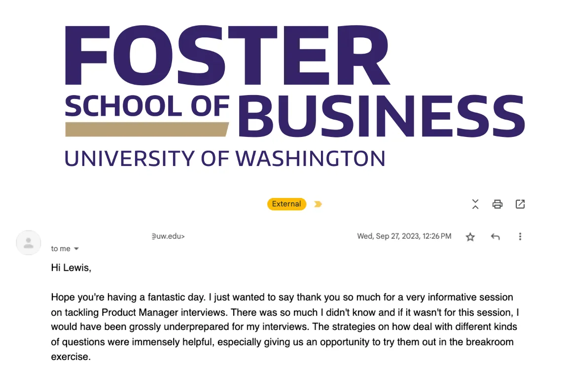
Task: Click the reply arrow icon
Action: pos(495,237)
